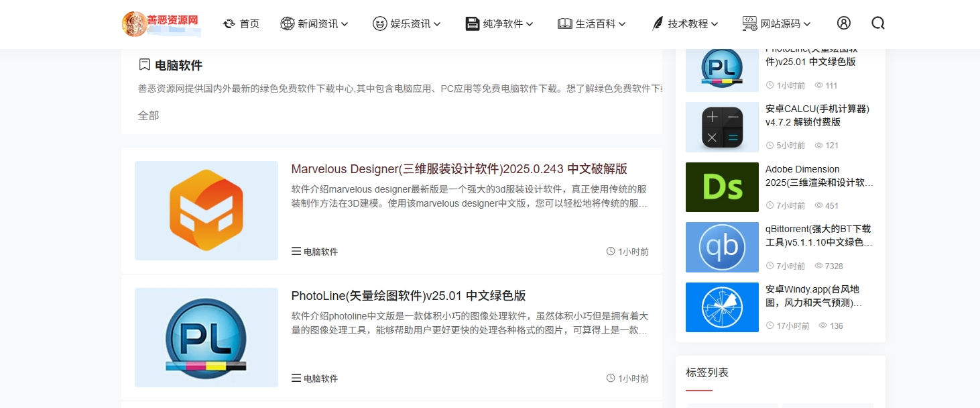Click the Adobe Dimension Ds icon
980x408 pixels.
[722, 187]
